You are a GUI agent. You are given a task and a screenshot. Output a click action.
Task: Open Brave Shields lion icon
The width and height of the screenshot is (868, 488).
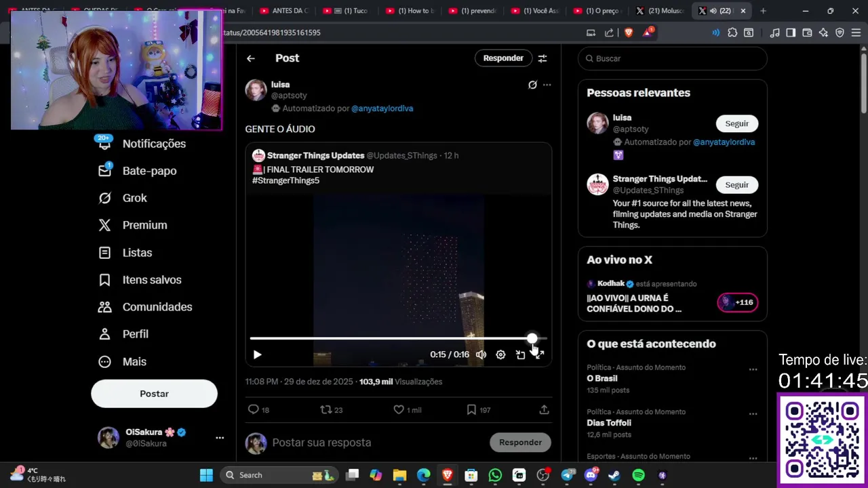[x=629, y=33]
